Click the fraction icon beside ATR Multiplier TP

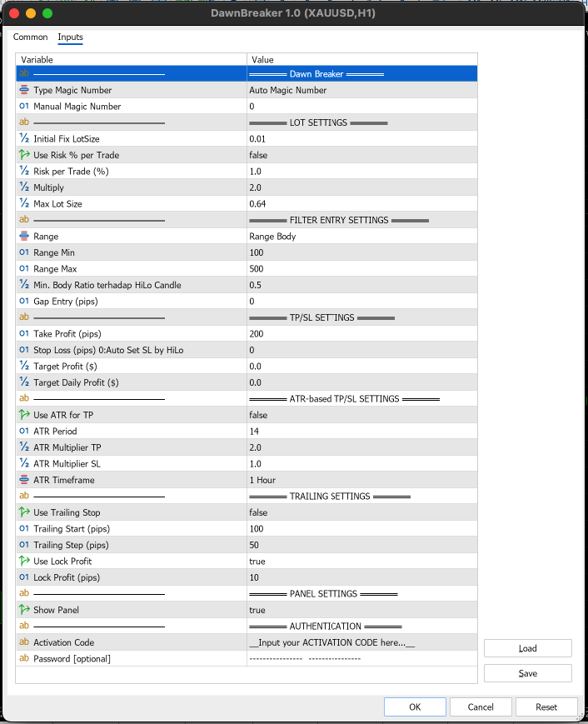pyautogui.click(x=24, y=447)
